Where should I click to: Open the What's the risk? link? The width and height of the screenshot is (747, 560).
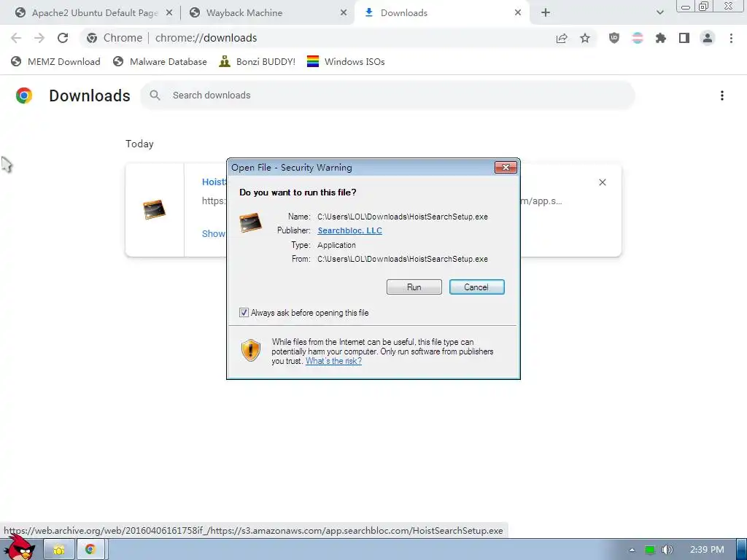click(x=333, y=361)
